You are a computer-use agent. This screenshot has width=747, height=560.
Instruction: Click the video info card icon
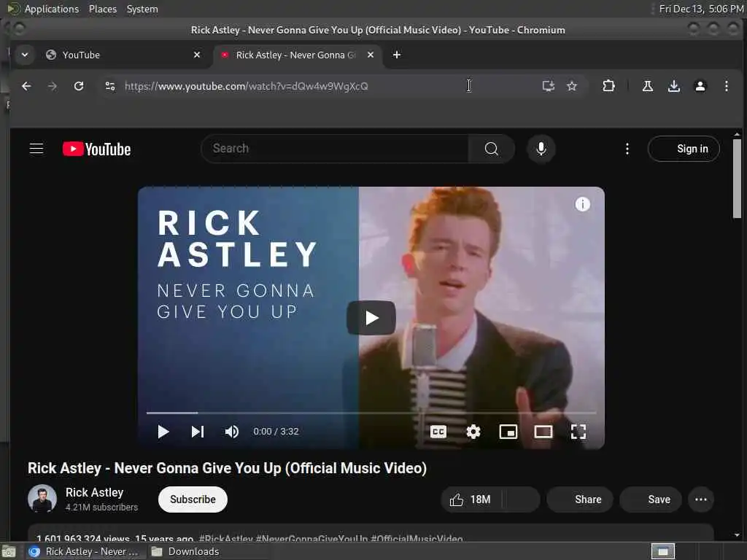pyautogui.click(x=582, y=204)
